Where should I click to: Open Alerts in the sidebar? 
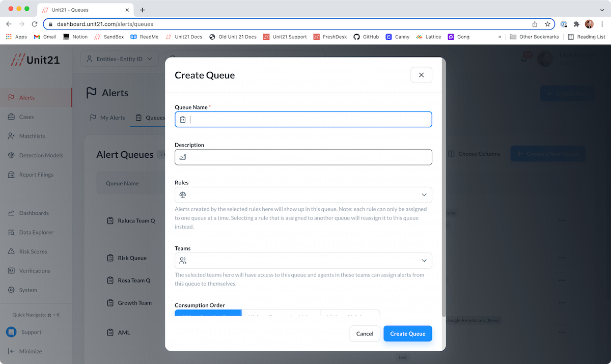click(36, 98)
